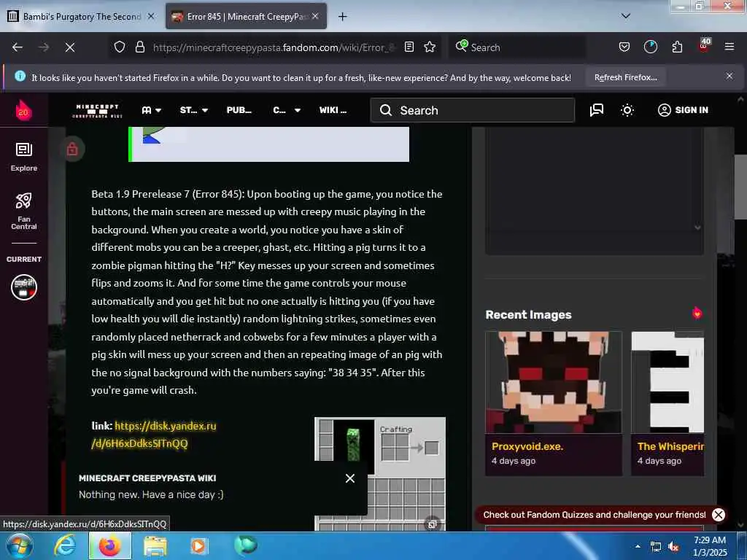Expand the ST... navigation dropdown
Screen dimensions: 747x560
[194, 110]
